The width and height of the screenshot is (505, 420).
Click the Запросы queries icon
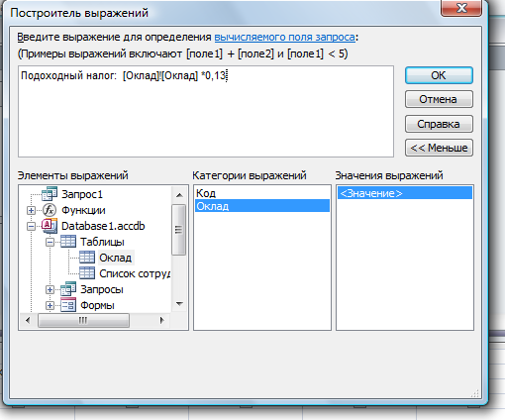[68, 289]
